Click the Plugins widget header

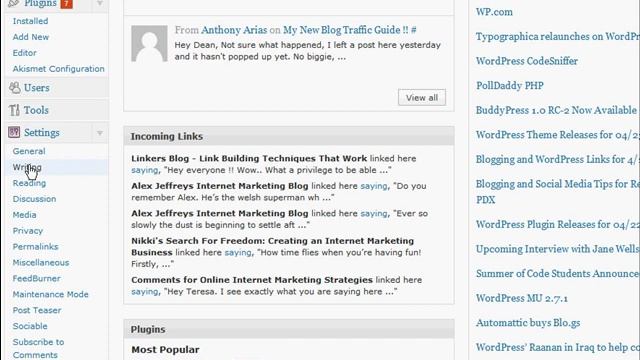(x=289, y=329)
